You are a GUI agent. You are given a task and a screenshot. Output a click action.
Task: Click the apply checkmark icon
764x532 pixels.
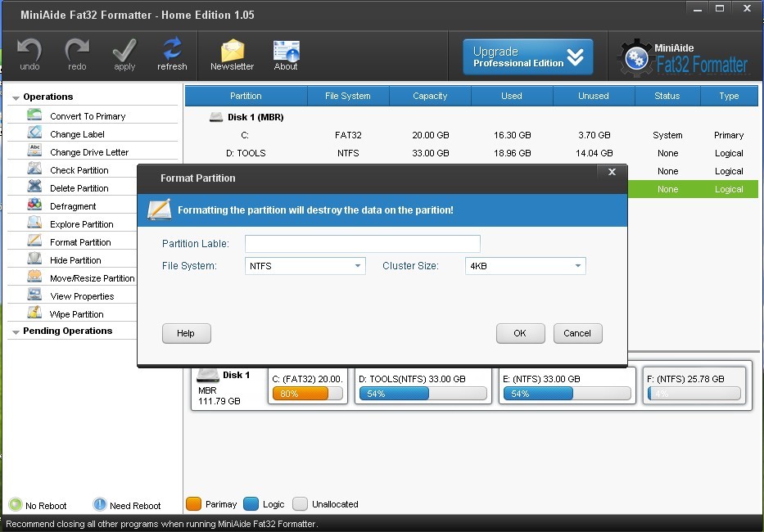pos(124,50)
